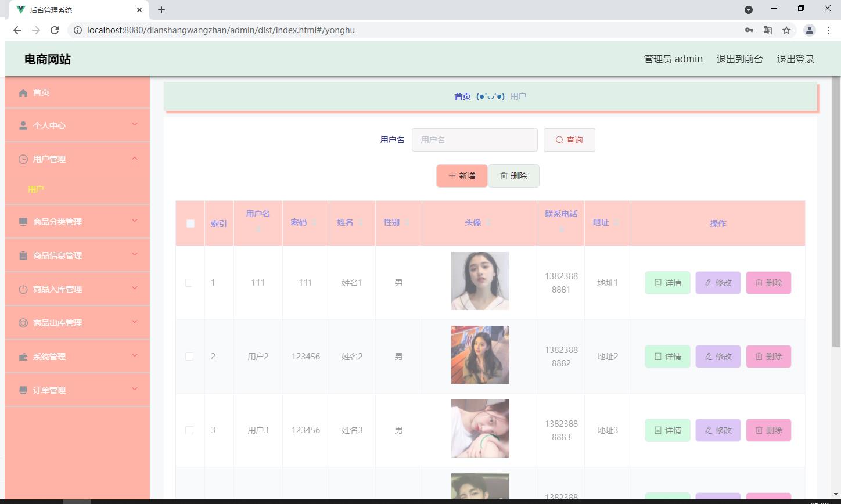The image size is (841, 504).
Task: Click the 新增 add button
Action: click(462, 176)
